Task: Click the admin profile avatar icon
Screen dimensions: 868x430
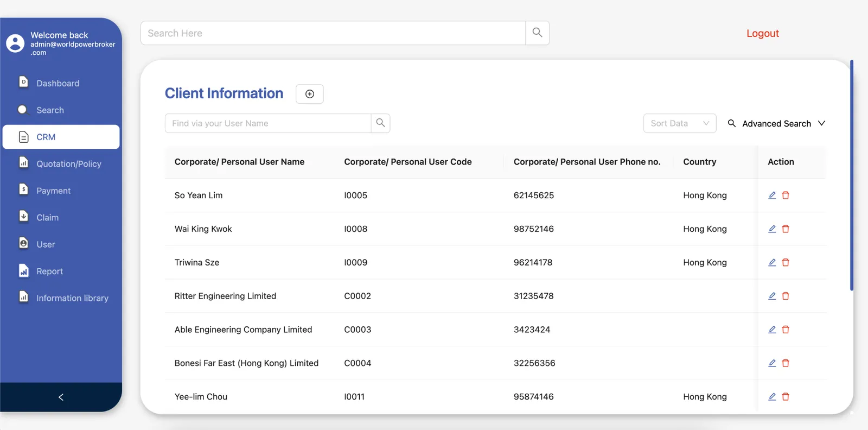Action: 15,43
